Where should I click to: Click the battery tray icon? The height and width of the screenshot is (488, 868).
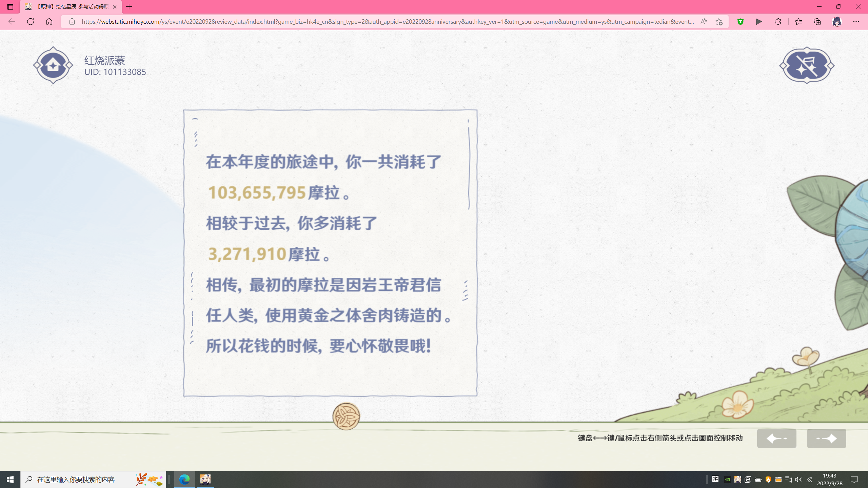click(x=758, y=480)
